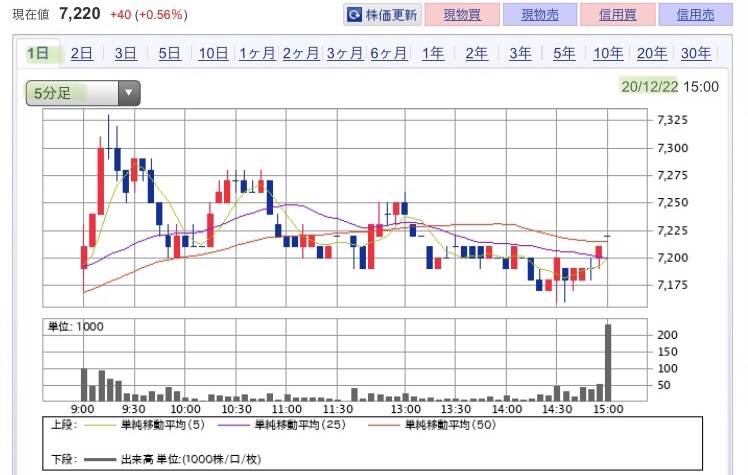
Task: Click the 7,225 price axis label
Action: pyautogui.click(x=673, y=230)
